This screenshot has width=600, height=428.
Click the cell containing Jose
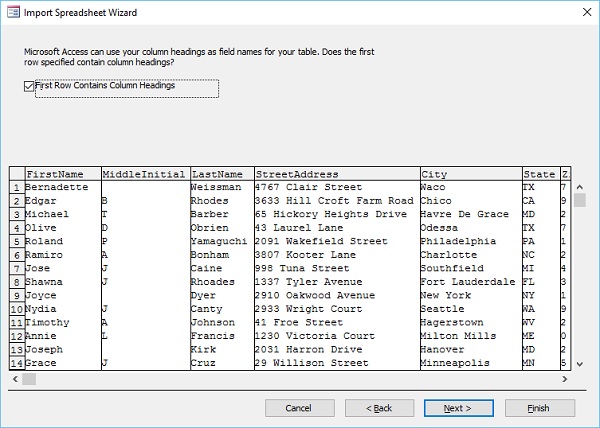[63, 268]
